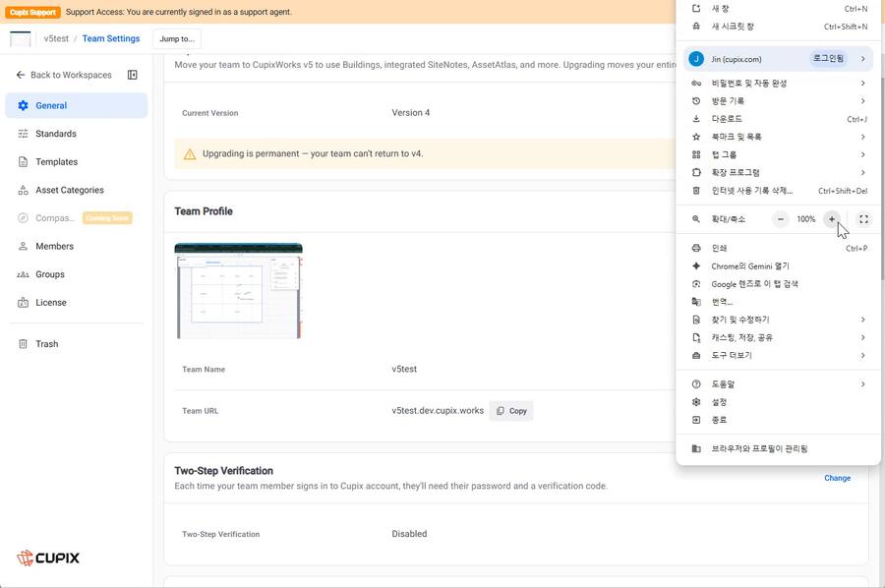Open the Jump to... button
Image resolution: width=885 pixels, height=588 pixels.
[x=177, y=39]
